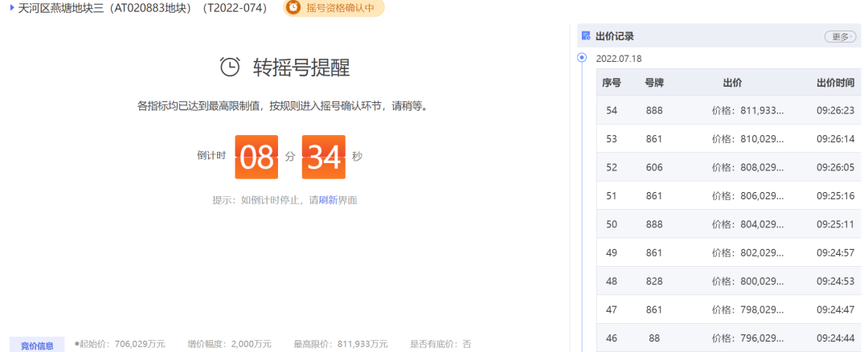Click bid time 09:26:23
The width and height of the screenshot is (868, 352).
835,110
